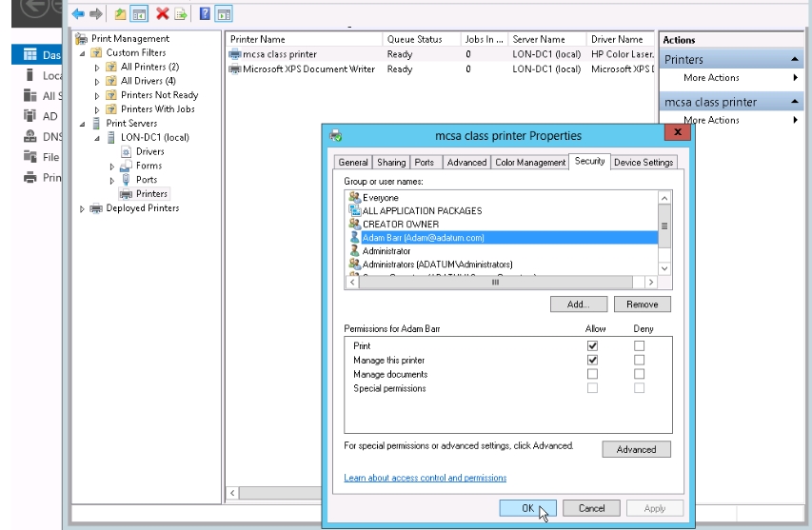Screen dimensions: 812x530
Task: Click user list vertical scrollbar down arrow
Action: (x=664, y=268)
